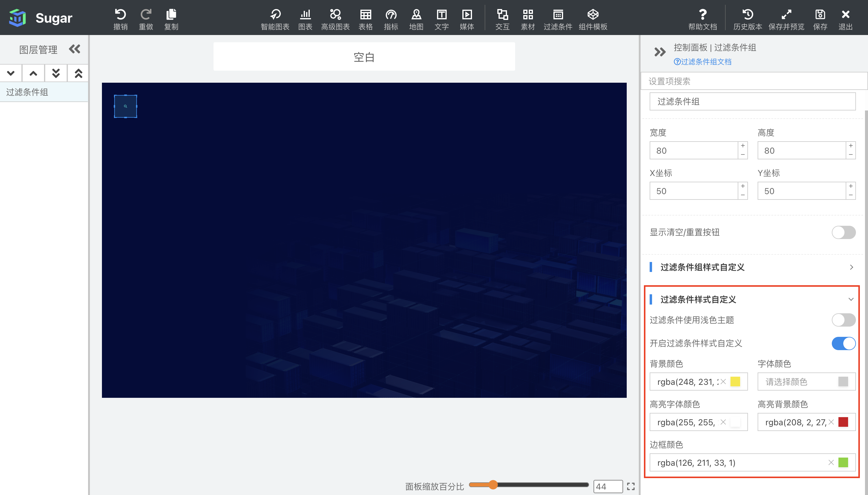Open the 媒体 media tool
868x495 pixels.
tap(467, 19)
